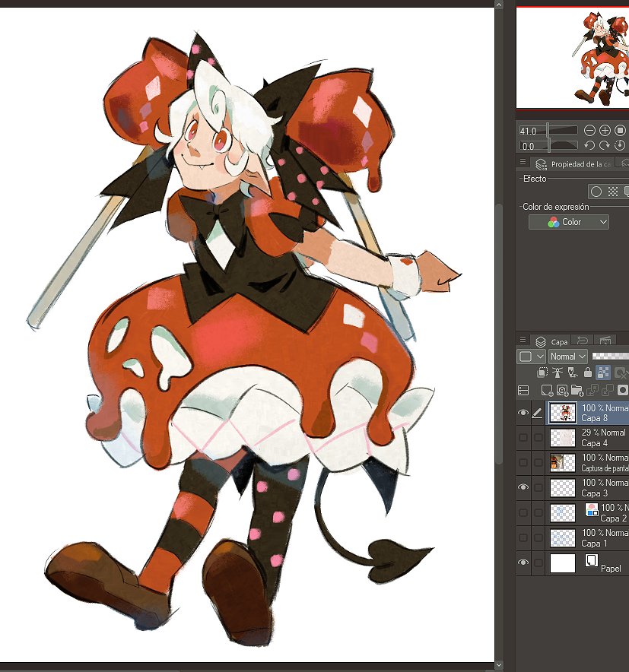
Task: Rotate canvas left in Navigator
Action: [x=589, y=145]
